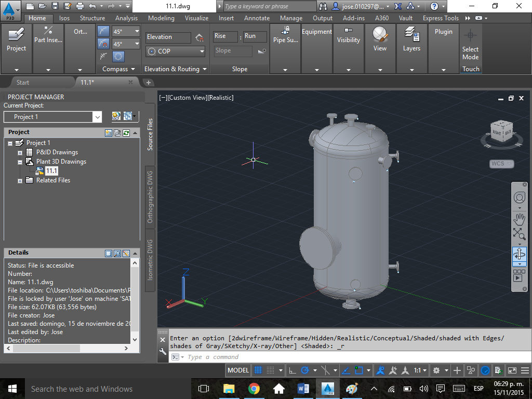Click the Zoom Extents navigation icon
The image size is (532, 399).
[x=519, y=234]
